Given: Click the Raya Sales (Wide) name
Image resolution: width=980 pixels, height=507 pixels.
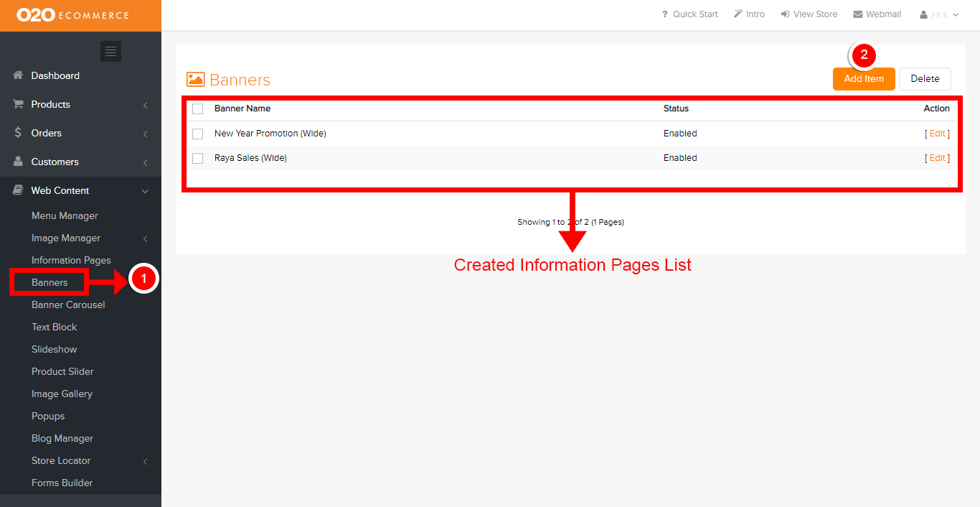Looking at the screenshot, I should click(250, 158).
